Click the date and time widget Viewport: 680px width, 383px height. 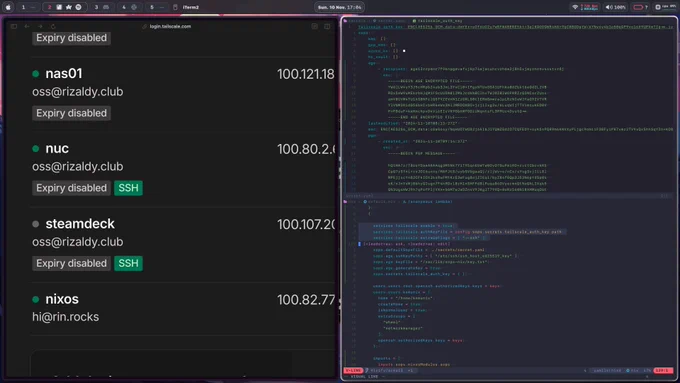click(340, 7)
